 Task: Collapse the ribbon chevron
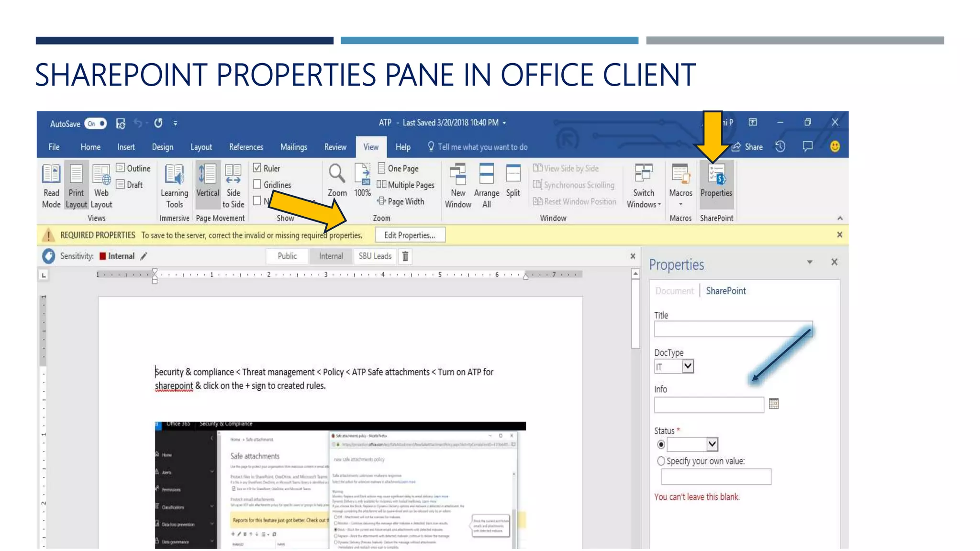coord(840,218)
